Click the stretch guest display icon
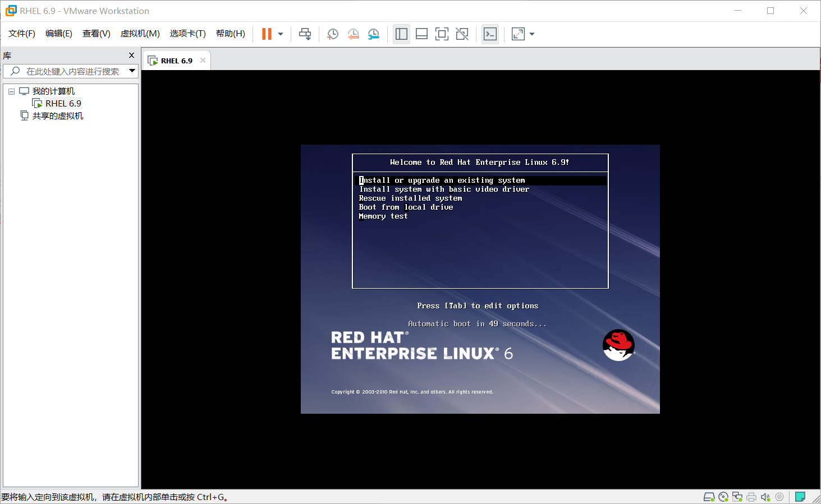 point(518,34)
